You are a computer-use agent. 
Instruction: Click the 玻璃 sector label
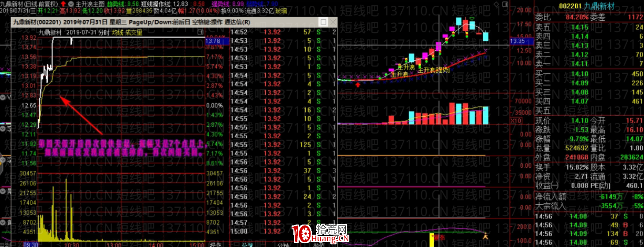point(281,10)
